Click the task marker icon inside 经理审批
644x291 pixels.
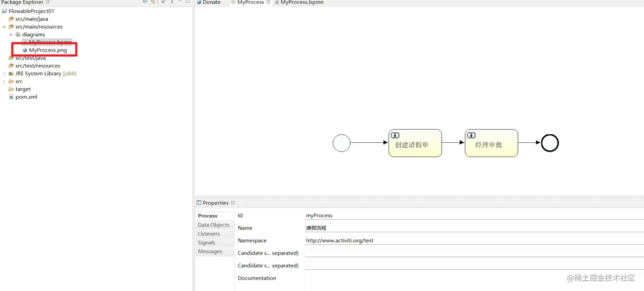click(x=471, y=135)
